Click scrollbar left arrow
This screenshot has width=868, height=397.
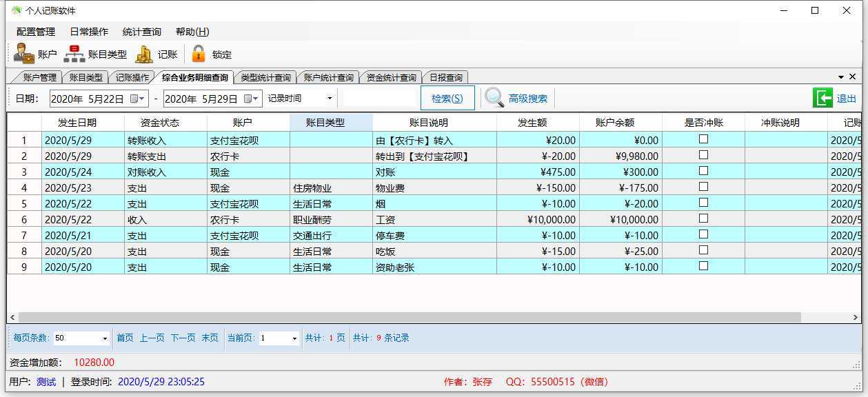point(12,318)
